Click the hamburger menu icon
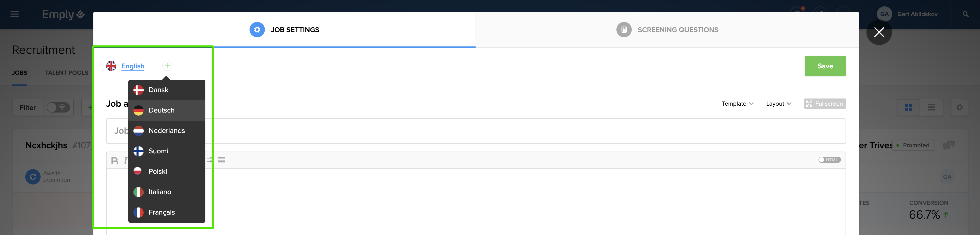 (15, 14)
